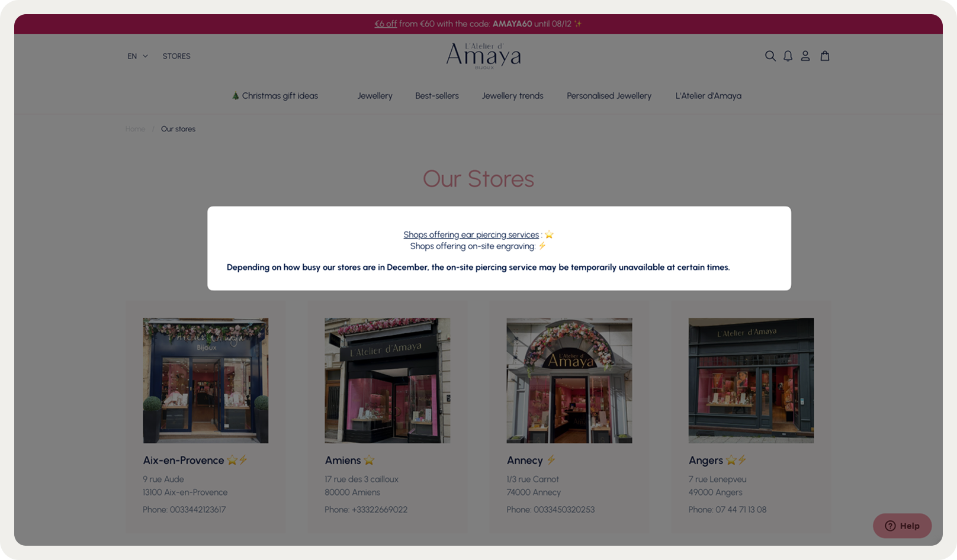Open Christmas gift ideas menu
The height and width of the screenshot is (560, 957).
[275, 96]
